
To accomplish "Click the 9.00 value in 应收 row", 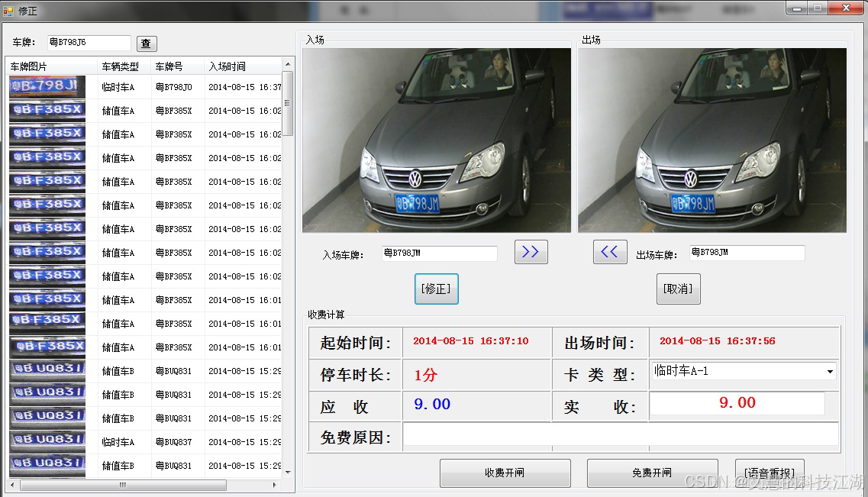I will point(432,404).
